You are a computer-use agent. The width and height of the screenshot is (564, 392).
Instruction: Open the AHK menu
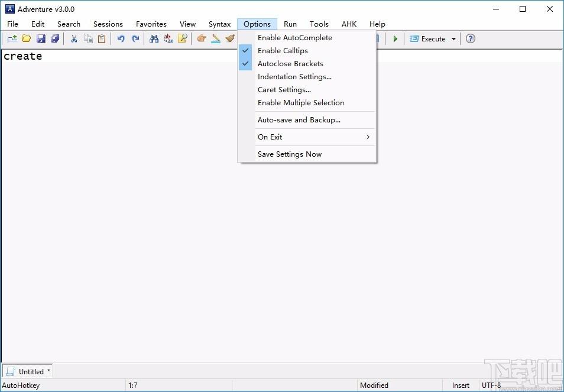pyautogui.click(x=349, y=24)
